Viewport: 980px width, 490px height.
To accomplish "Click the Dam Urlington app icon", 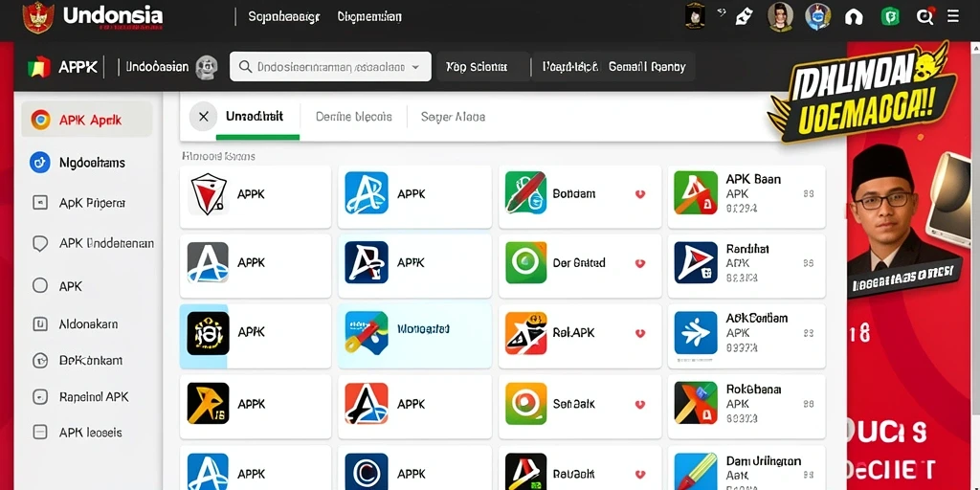I will (696, 473).
